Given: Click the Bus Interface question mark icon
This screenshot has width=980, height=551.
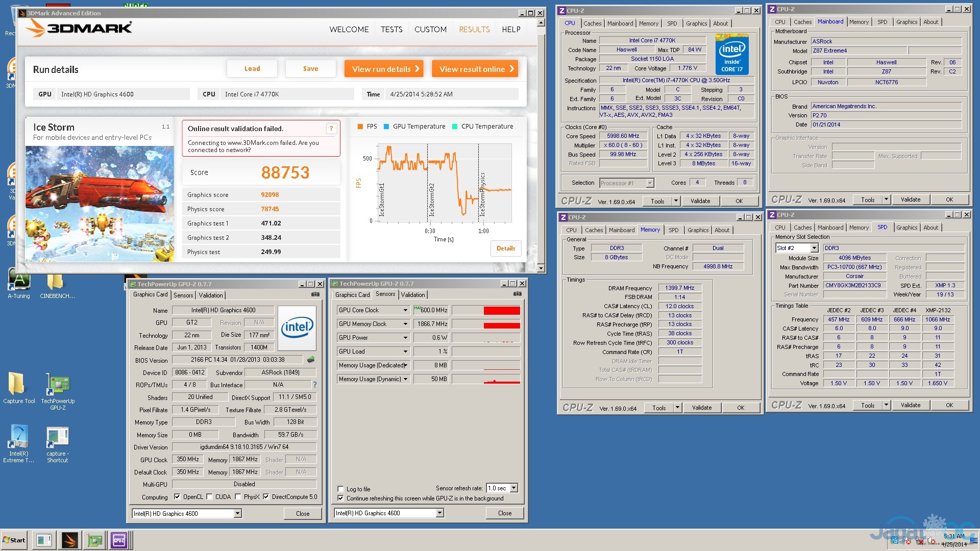Looking at the screenshot, I should 315,385.
